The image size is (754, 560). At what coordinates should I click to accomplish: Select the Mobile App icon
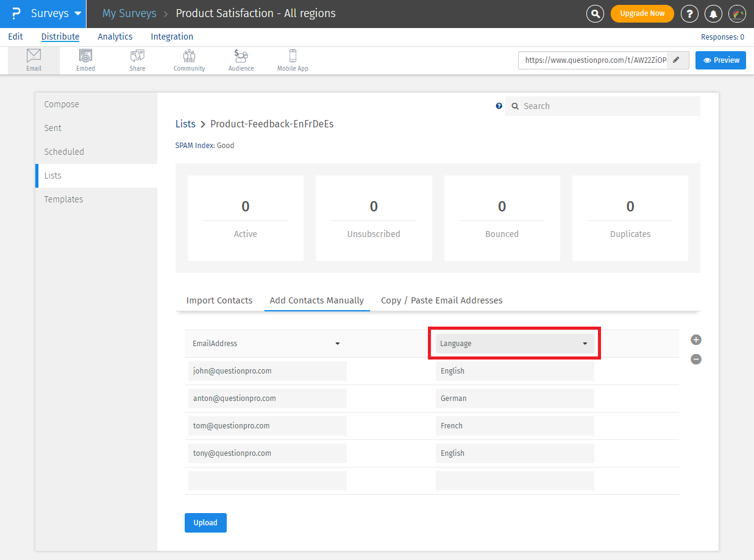click(x=293, y=60)
